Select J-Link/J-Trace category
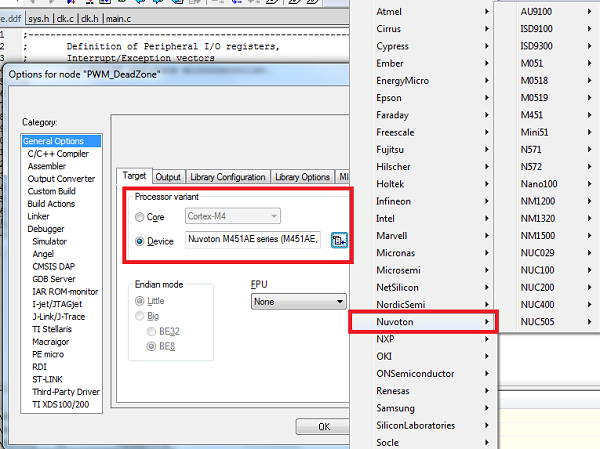Viewport: 600px width, 449px height. [x=59, y=317]
